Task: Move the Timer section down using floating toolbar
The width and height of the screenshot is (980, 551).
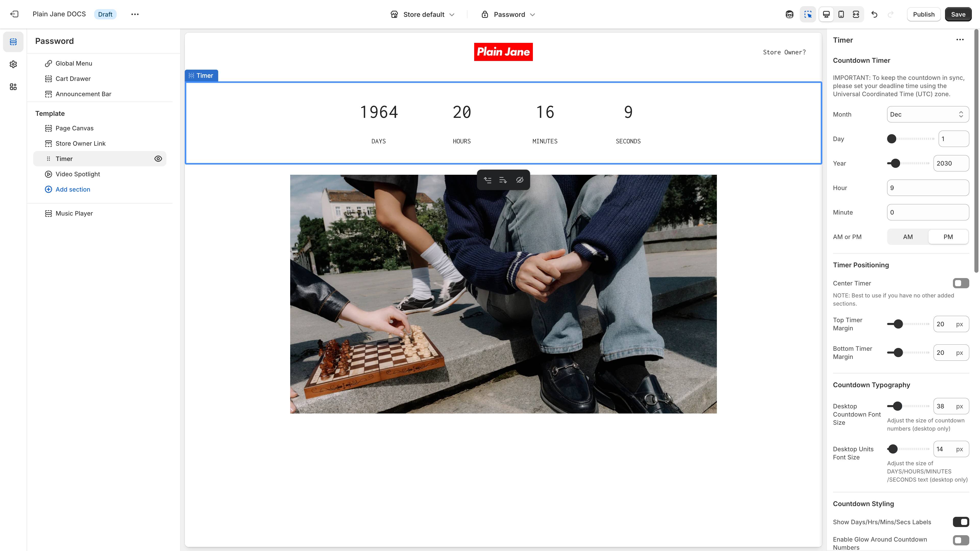Action: coord(503,180)
